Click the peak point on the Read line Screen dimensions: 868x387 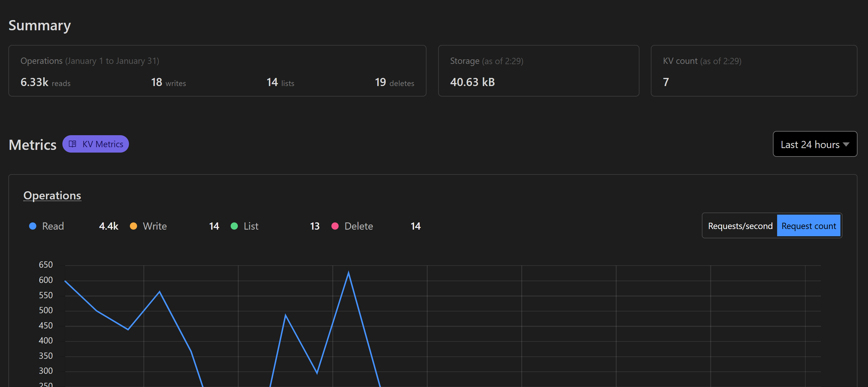pyautogui.click(x=349, y=272)
